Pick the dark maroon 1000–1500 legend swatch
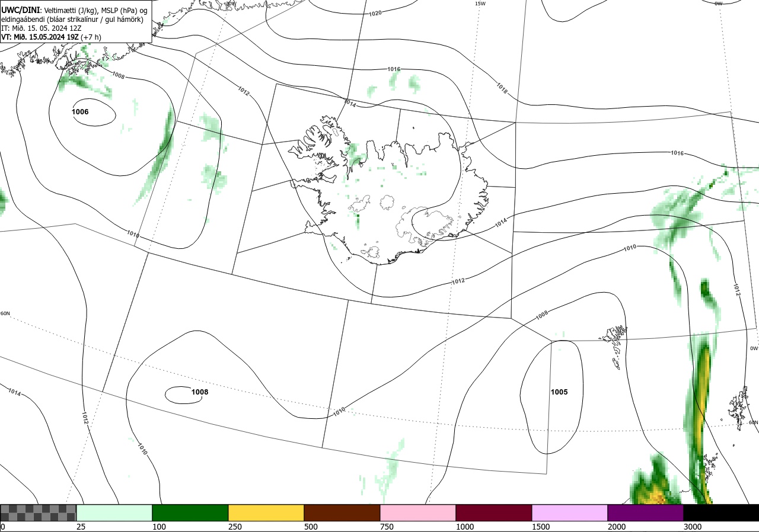The width and height of the screenshot is (759, 532). (x=494, y=512)
